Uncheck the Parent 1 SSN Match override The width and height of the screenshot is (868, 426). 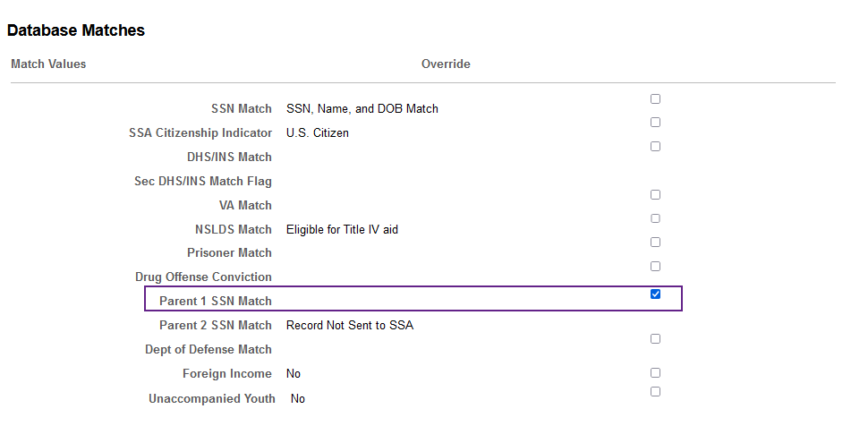pos(655,294)
